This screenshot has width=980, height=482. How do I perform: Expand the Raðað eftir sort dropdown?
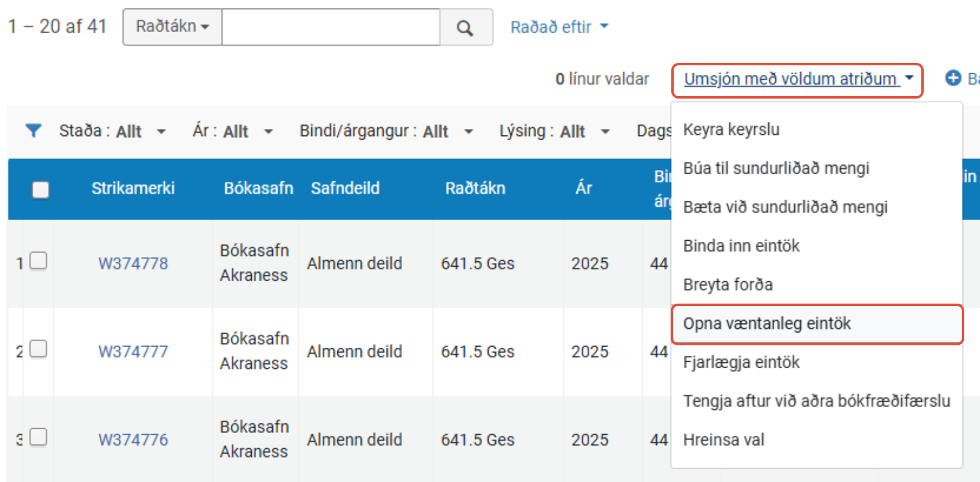click(x=559, y=27)
